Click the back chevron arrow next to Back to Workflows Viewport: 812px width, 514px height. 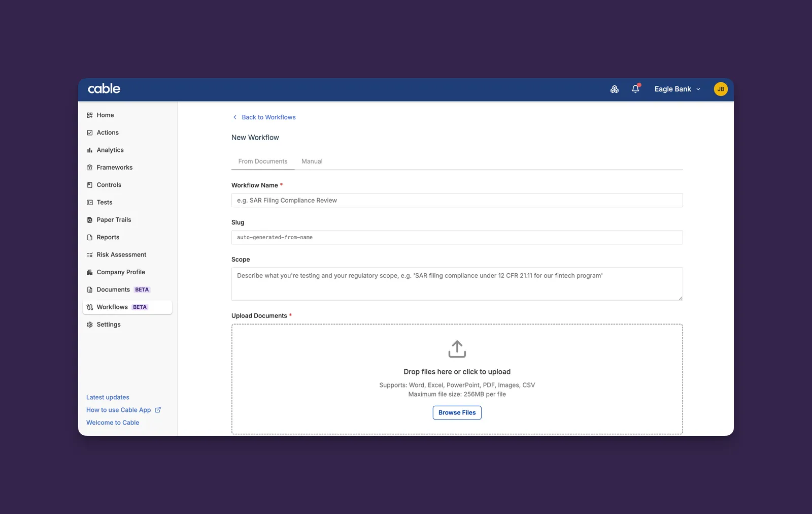235,117
